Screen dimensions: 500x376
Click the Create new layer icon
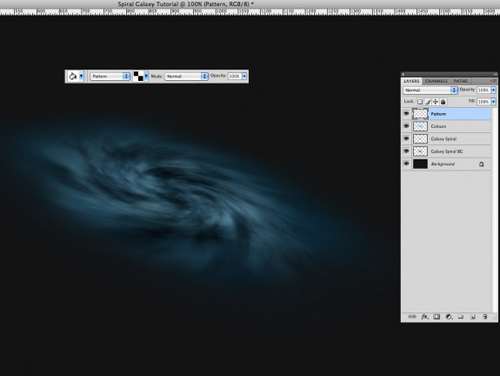473,317
